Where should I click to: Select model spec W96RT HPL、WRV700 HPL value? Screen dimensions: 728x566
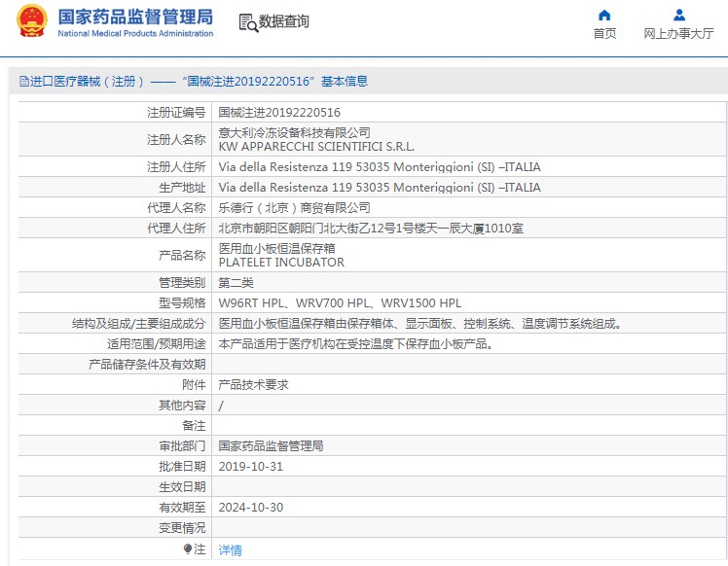point(340,303)
